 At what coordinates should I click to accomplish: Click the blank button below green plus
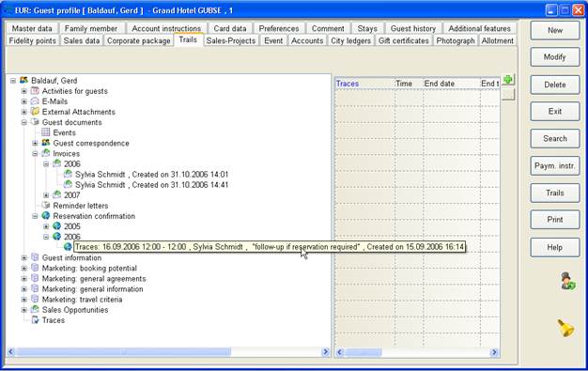(508, 94)
